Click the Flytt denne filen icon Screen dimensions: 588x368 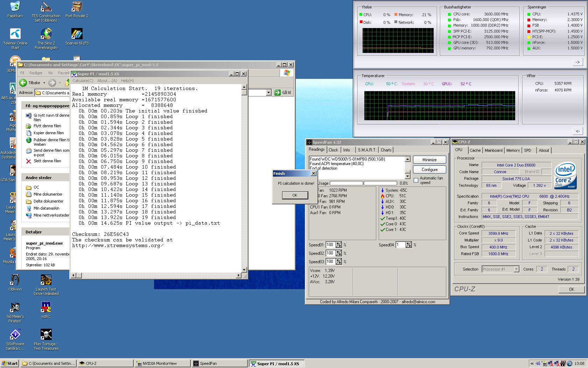tap(29, 126)
